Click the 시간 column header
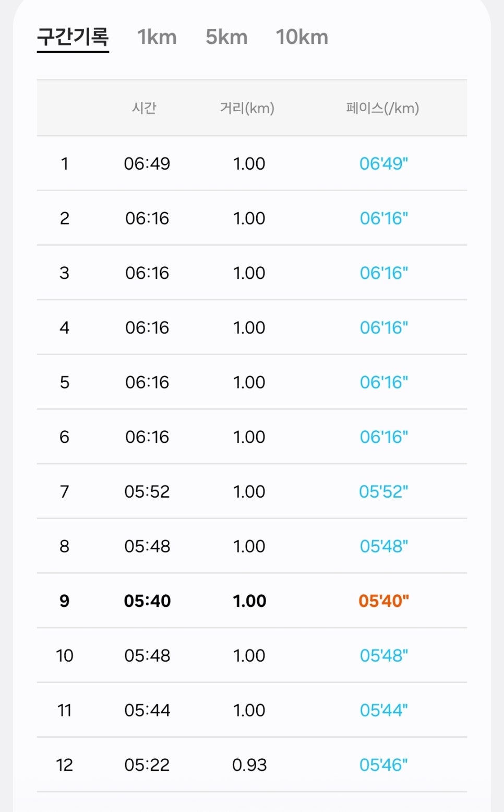This screenshot has height=812, width=504. [x=145, y=108]
